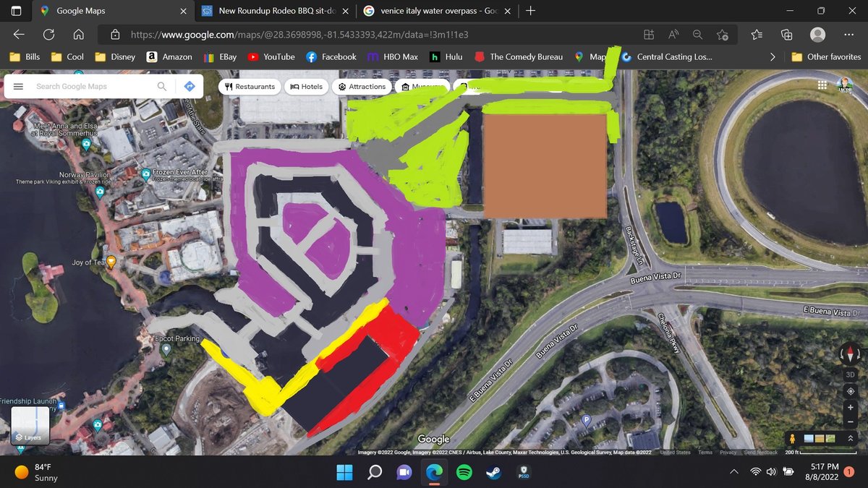Click the search magnifier in Maps
Viewport: 868px width, 488px height.
pos(162,86)
